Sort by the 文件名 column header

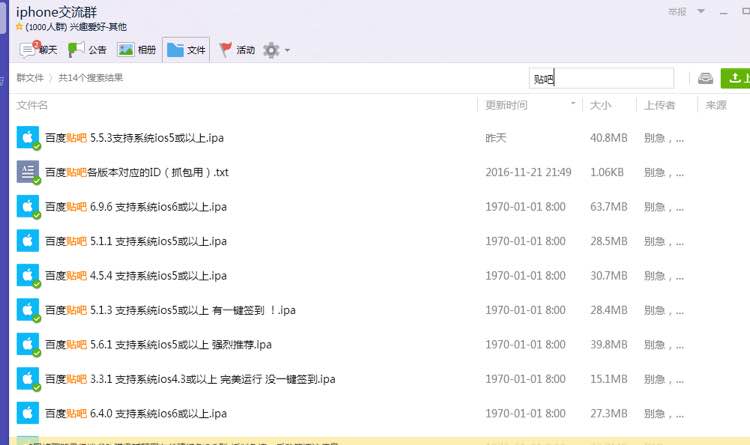[32, 105]
